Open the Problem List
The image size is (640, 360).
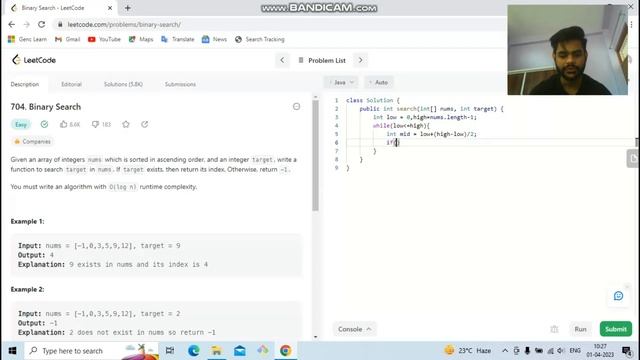pos(322,60)
